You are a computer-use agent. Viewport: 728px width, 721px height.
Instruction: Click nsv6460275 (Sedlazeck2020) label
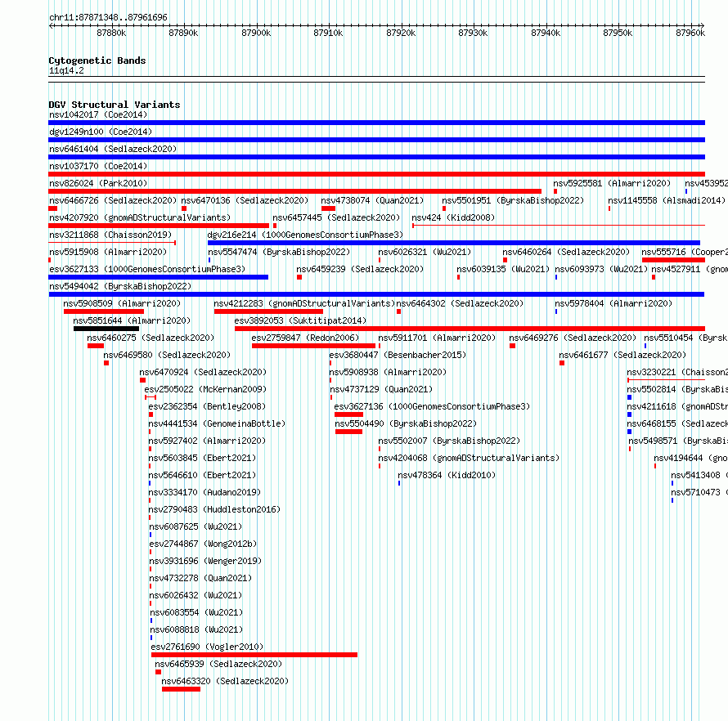[x=151, y=338]
